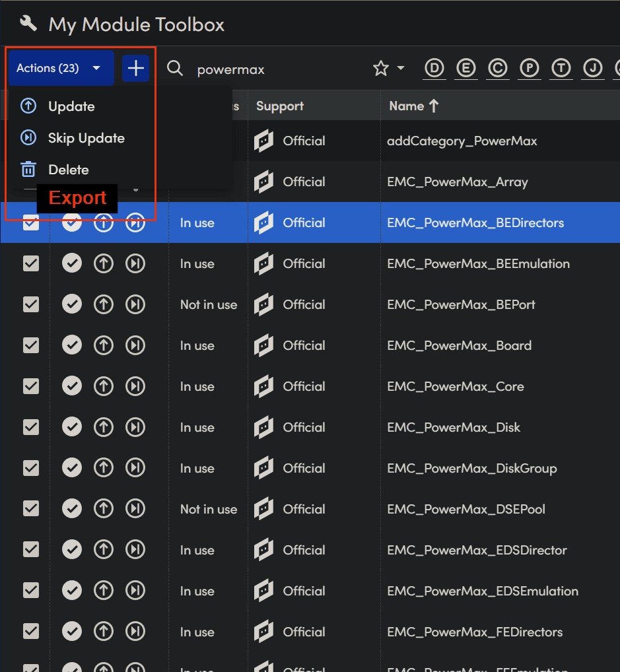
Task: Click the skip update icon for EMC_PowerMax_BEEmulation
Action: coord(135,263)
